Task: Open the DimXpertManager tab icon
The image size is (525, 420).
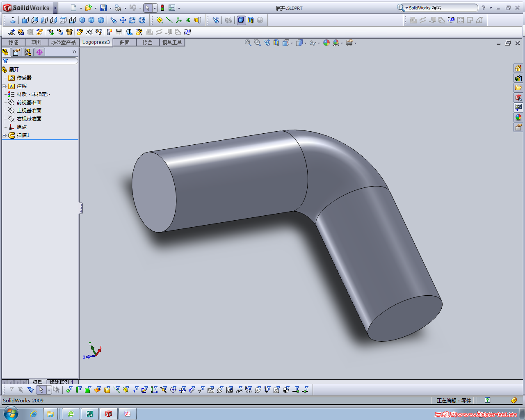Action: pyautogui.click(x=39, y=52)
